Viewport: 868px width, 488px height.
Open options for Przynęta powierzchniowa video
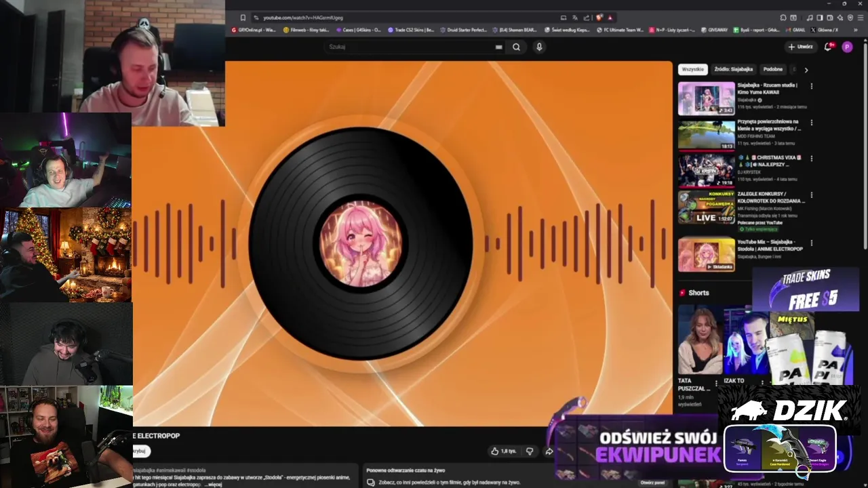[x=811, y=123]
